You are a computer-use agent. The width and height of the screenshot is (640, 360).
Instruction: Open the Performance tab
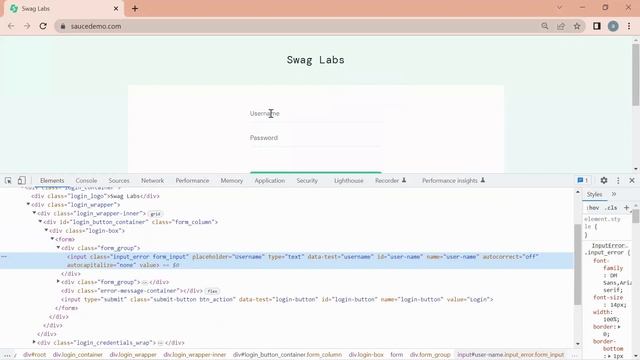pyautogui.click(x=192, y=180)
